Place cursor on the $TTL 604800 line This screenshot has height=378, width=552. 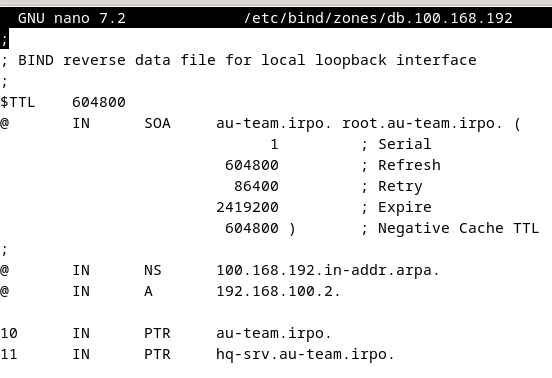63,102
